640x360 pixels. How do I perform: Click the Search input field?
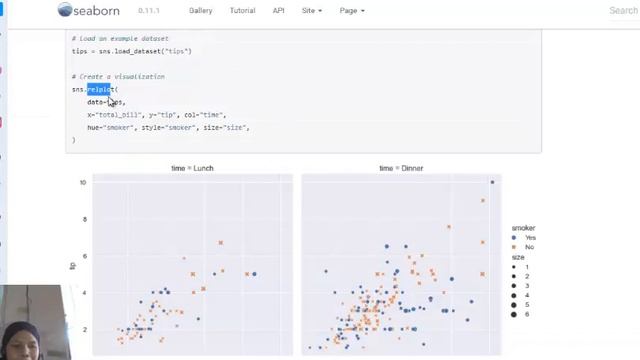[x=624, y=11]
